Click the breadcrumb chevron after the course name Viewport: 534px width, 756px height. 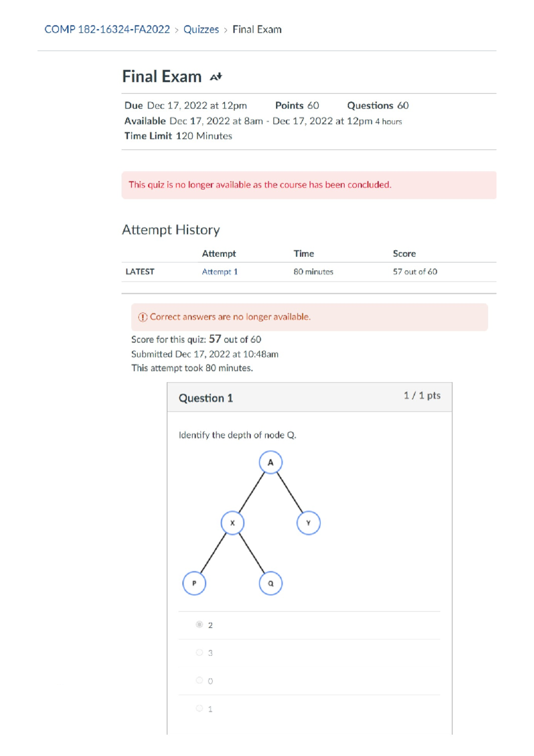[177, 30]
